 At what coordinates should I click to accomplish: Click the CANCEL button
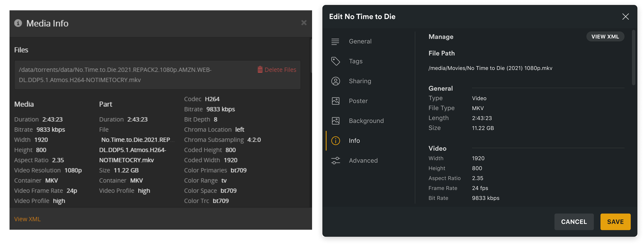(x=574, y=222)
